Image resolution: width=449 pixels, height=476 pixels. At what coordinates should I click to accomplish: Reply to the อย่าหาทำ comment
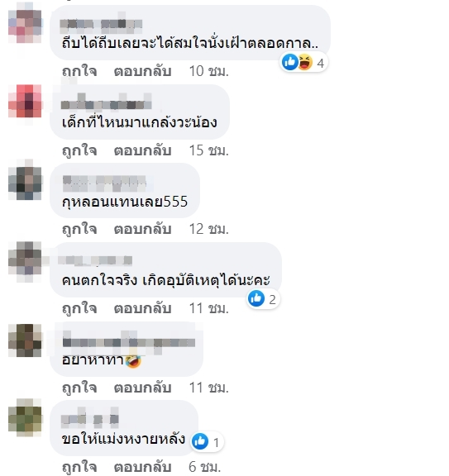coord(142,388)
